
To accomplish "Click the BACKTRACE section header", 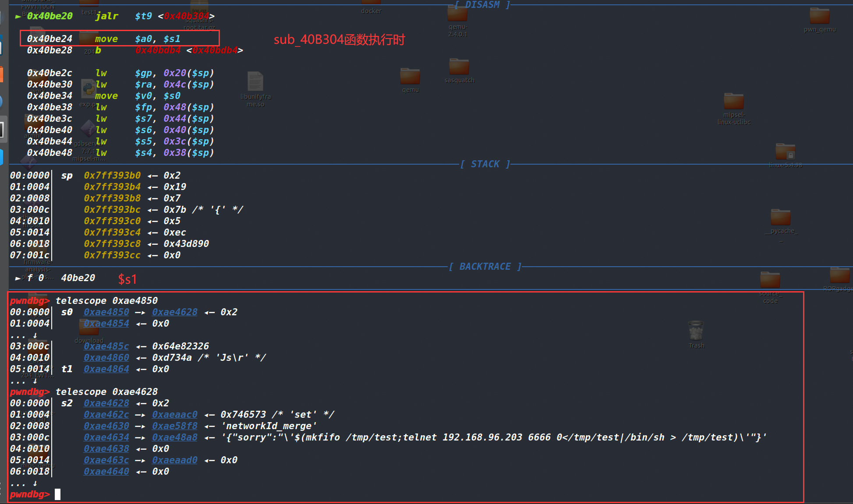I will coord(485,267).
